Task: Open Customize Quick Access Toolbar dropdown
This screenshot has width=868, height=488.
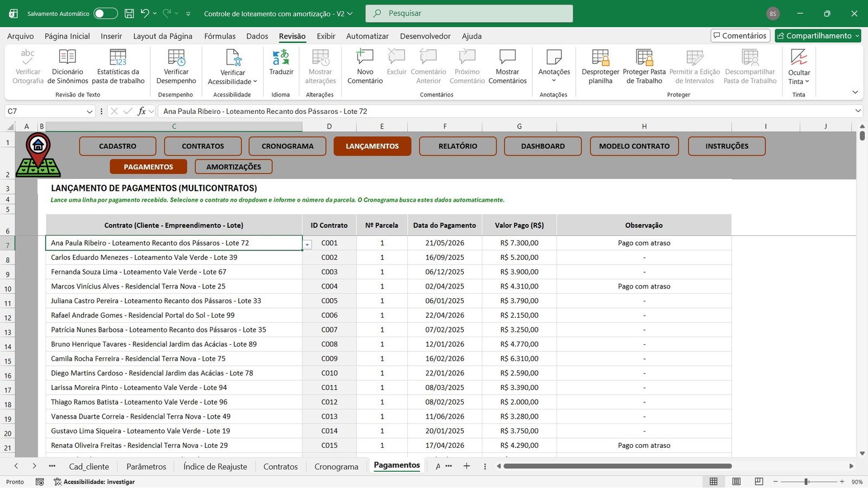Action: (x=188, y=14)
